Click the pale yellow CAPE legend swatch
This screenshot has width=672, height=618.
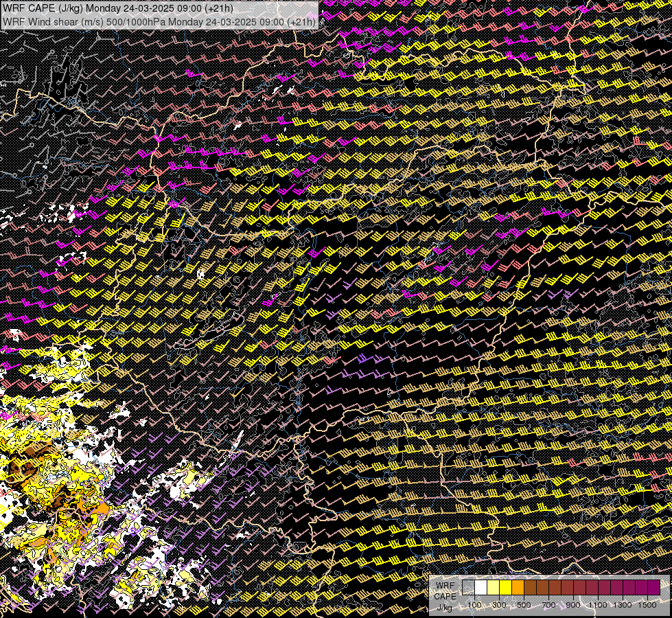(x=494, y=588)
